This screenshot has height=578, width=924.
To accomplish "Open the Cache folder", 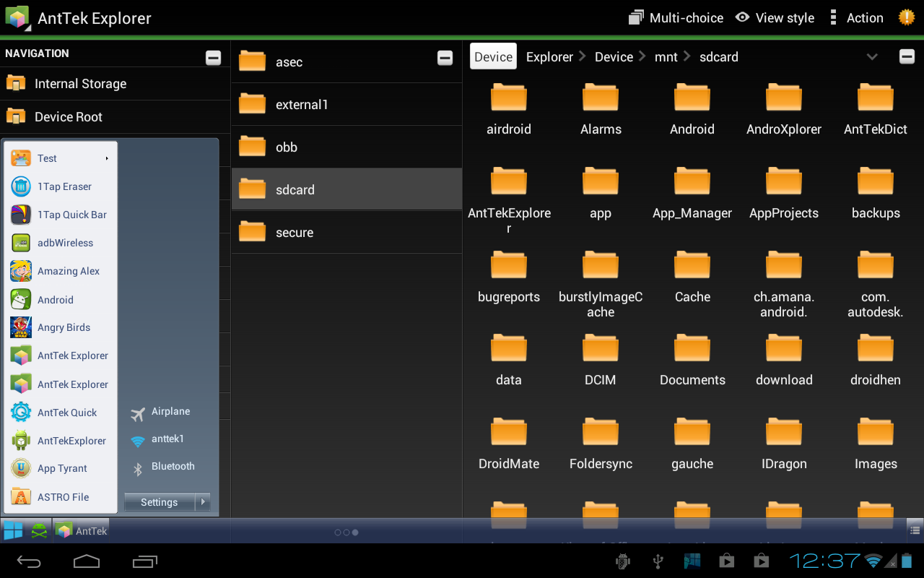I will 692,276.
